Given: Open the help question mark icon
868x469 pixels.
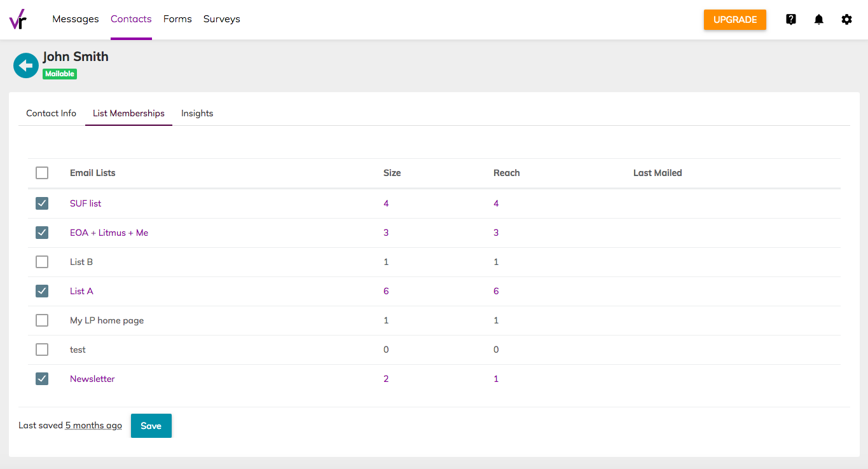Looking at the screenshot, I should [791, 20].
